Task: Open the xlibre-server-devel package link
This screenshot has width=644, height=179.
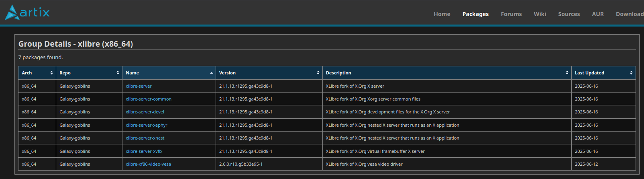Action: click(145, 112)
